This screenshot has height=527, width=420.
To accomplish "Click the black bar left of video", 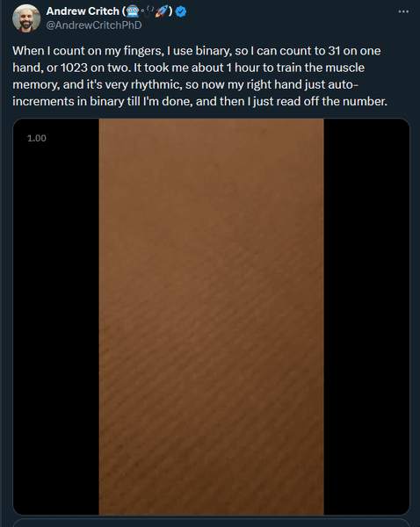I will point(56,316).
